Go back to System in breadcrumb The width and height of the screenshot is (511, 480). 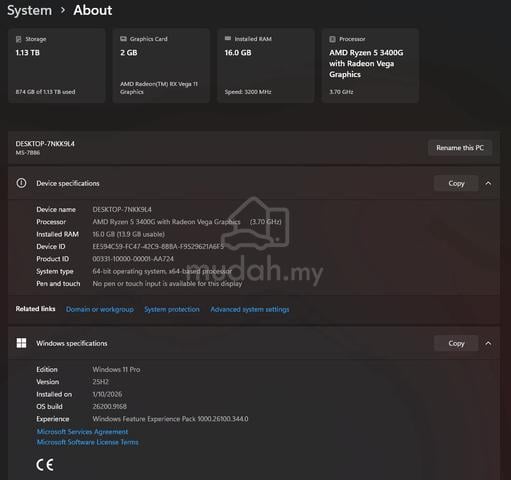click(x=30, y=10)
